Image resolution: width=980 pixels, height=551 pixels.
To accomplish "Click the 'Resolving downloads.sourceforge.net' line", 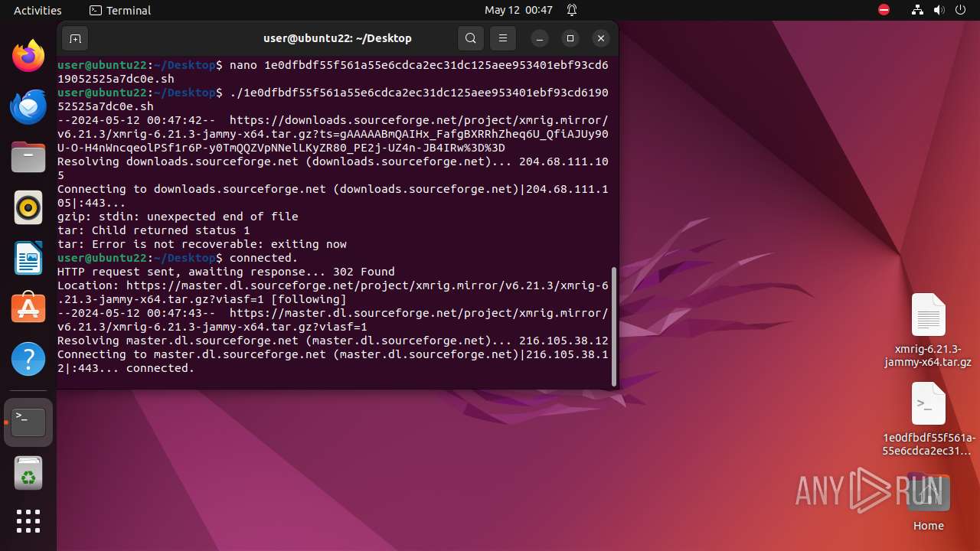I will pos(333,168).
